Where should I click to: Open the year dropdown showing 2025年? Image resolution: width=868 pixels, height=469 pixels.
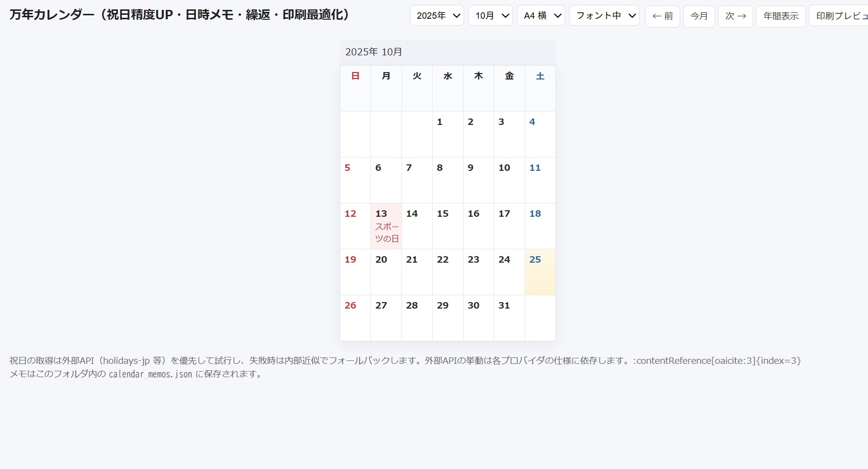[436, 16]
